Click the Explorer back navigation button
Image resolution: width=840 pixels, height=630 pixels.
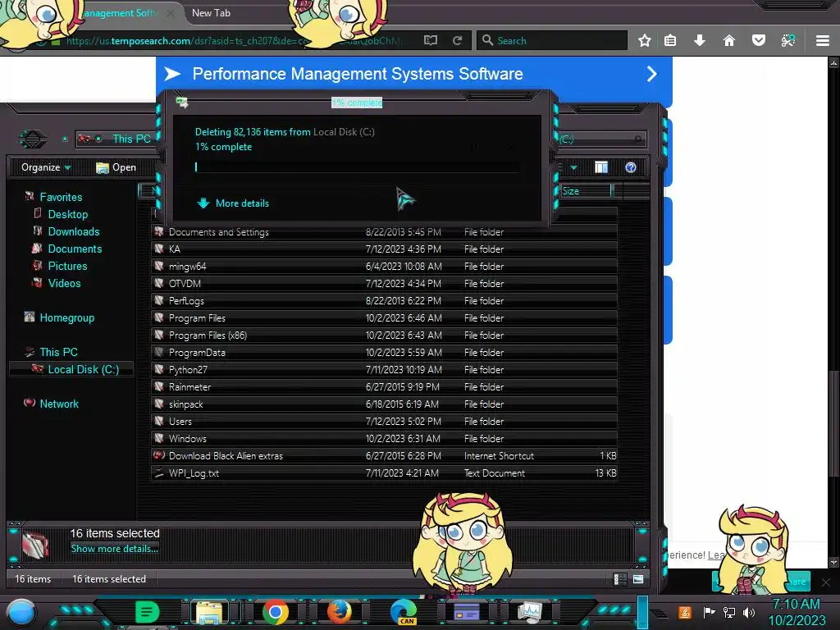[33, 139]
